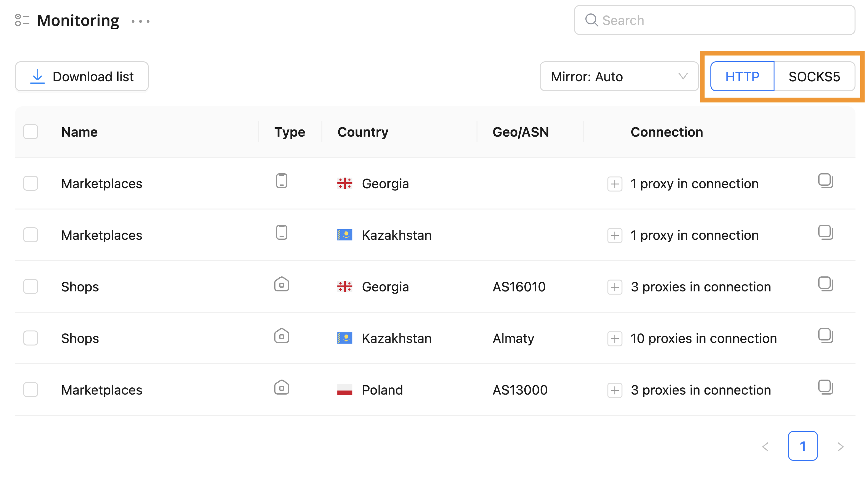Switch to the SOCKS5 protocol tab
The width and height of the screenshot is (868, 479).
click(814, 77)
